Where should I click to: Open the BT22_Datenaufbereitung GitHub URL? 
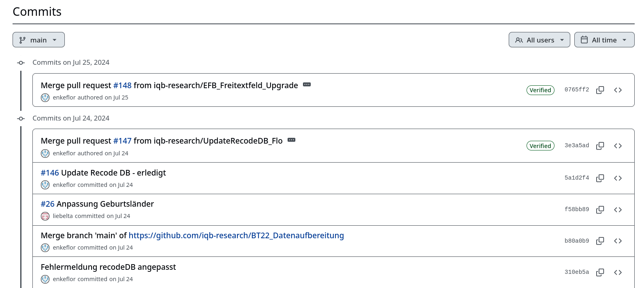coord(236,235)
